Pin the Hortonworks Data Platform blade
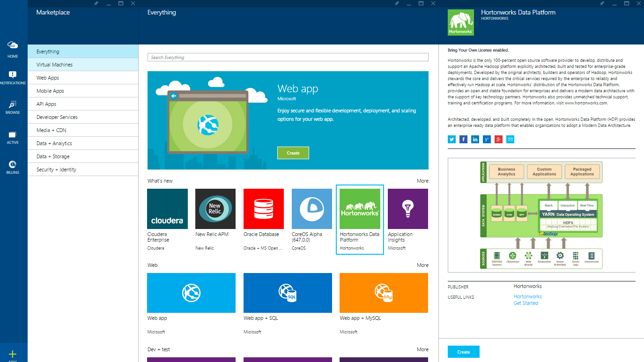The height and width of the screenshot is (362, 644). 603,3
